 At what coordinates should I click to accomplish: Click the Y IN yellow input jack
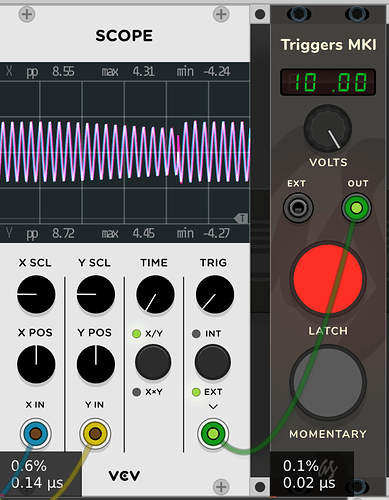(x=95, y=434)
